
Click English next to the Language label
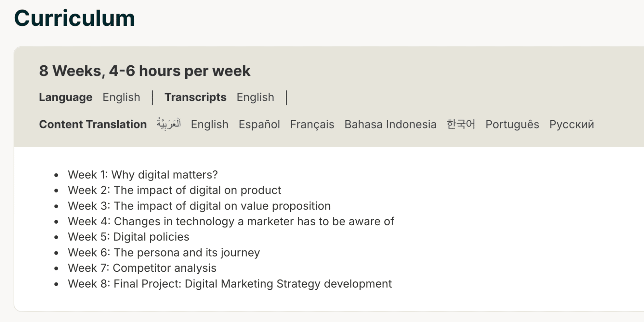click(x=121, y=97)
